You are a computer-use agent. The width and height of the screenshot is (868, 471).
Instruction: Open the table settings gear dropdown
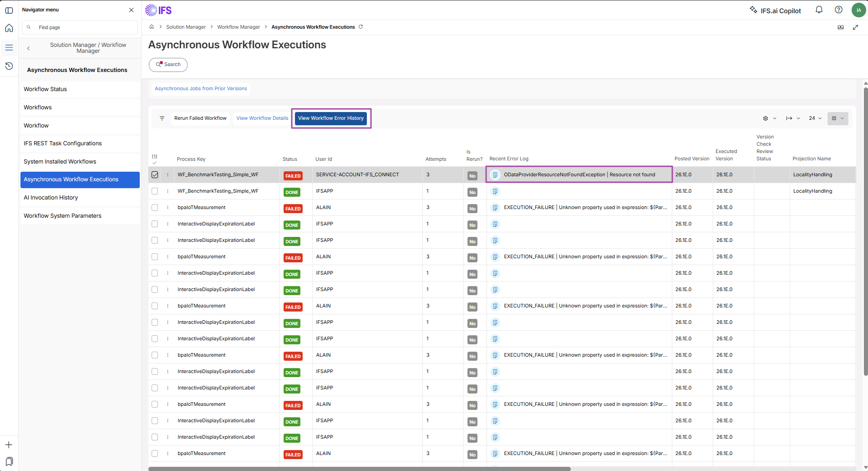pos(770,118)
